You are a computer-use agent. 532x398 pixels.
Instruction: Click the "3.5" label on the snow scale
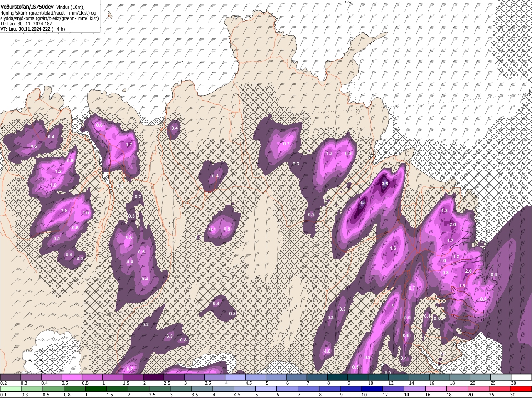coord(207,383)
